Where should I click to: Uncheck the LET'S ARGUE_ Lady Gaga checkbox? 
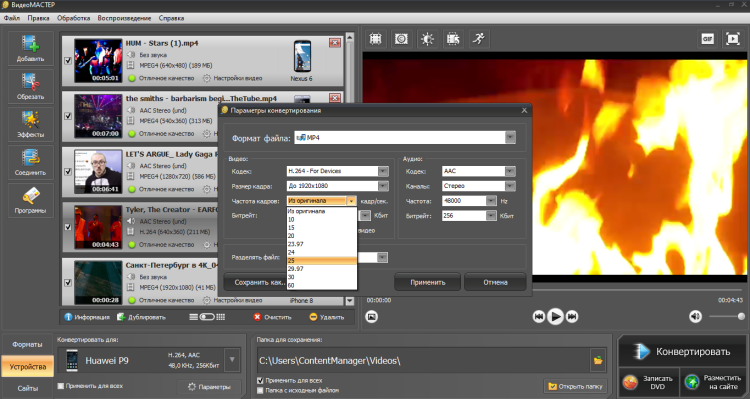click(68, 172)
